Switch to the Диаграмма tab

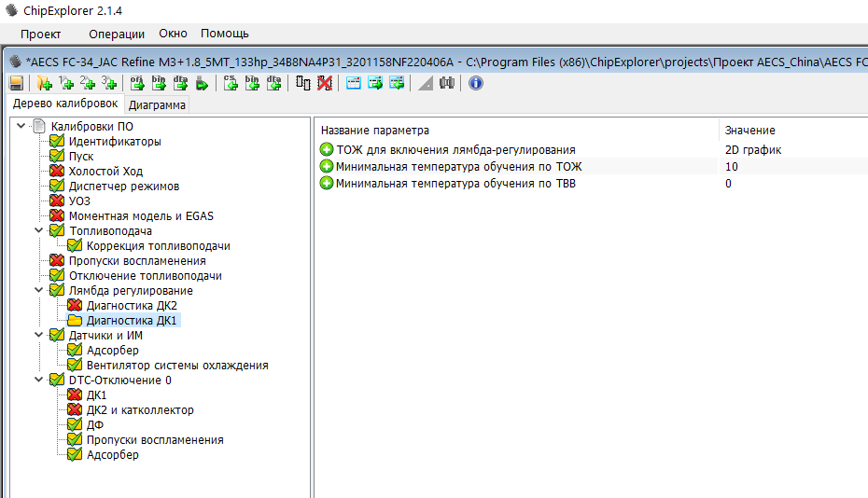[157, 104]
